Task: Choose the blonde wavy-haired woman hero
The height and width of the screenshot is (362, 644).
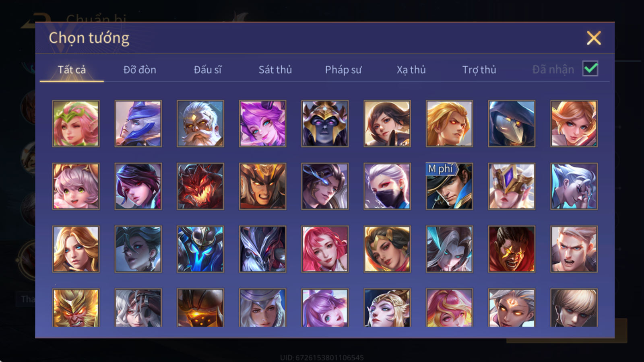Action: point(76,249)
